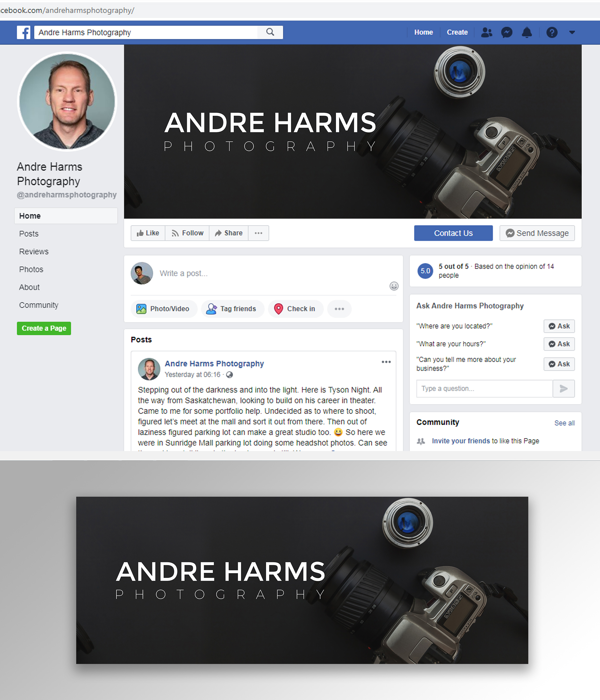Click the search magnifier icon

tap(270, 32)
